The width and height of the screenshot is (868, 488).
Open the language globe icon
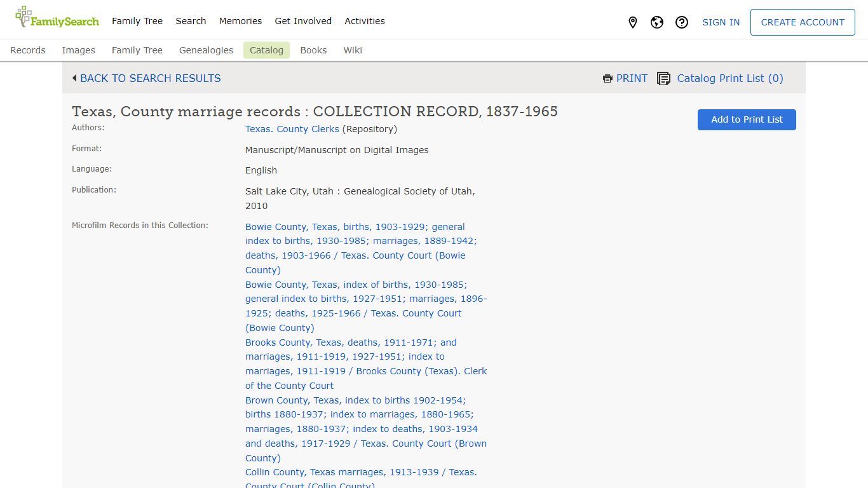(x=657, y=22)
